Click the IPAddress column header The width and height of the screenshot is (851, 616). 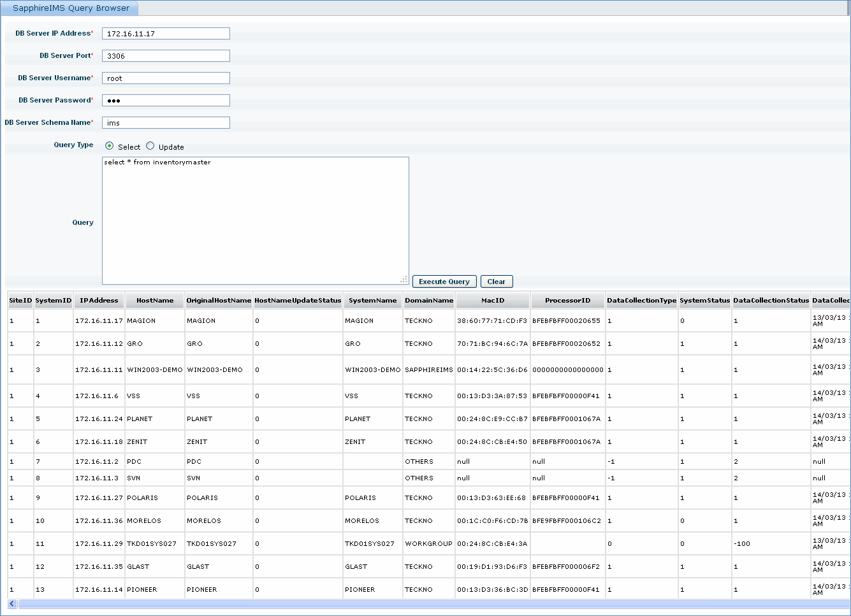click(x=99, y=301)
